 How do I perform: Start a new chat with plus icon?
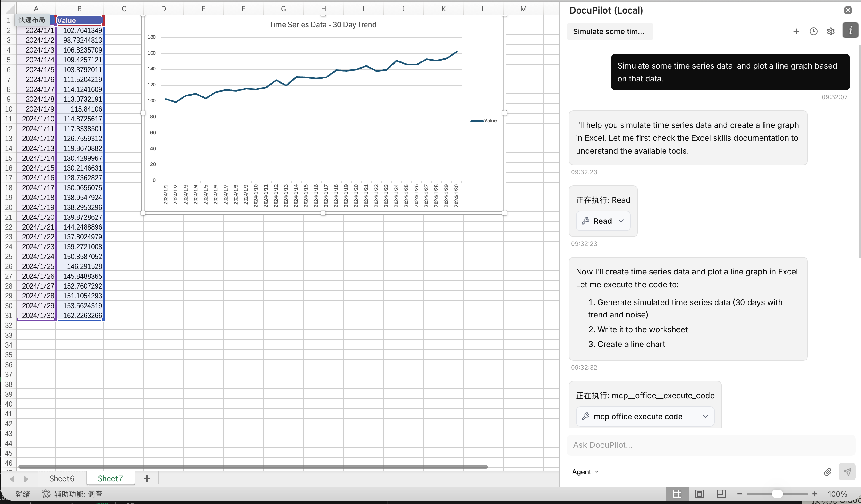pyautogui.click(x=796, y=31)
